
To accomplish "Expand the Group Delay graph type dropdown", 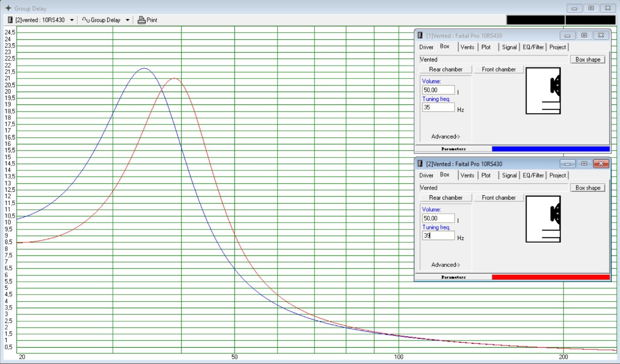I will pos(128,20).
